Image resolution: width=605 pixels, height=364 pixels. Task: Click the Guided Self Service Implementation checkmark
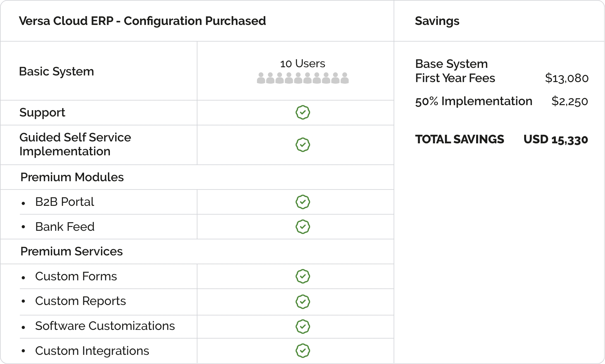click(x=302, y=145)
